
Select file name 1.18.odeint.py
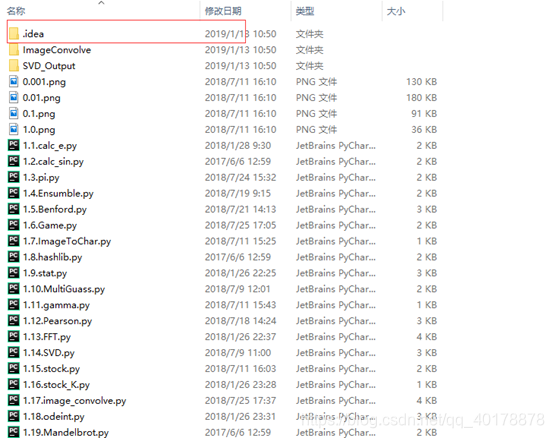tap(54, 416)
